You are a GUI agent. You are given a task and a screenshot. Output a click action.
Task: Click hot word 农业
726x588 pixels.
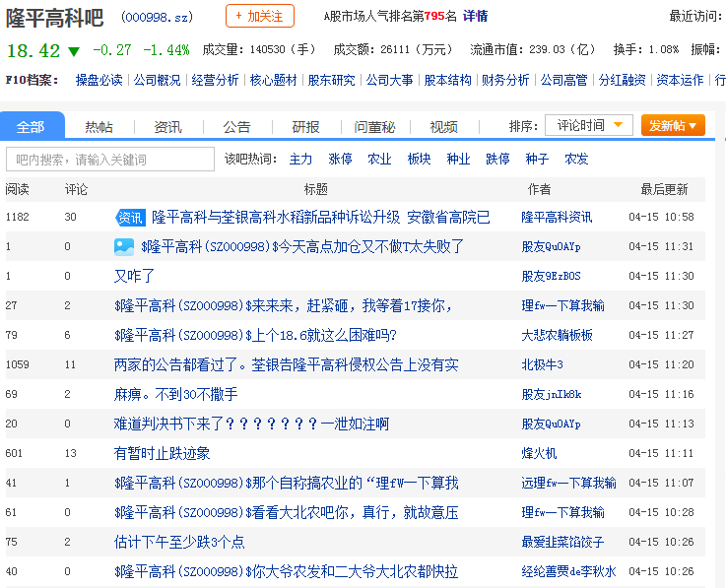click(379, 160)
